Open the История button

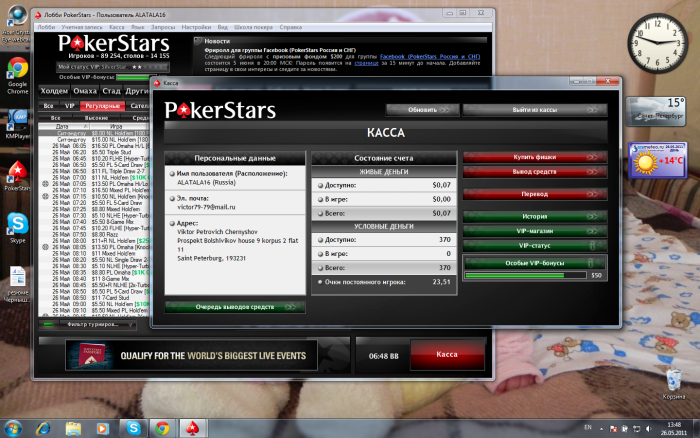pos(535,217)
